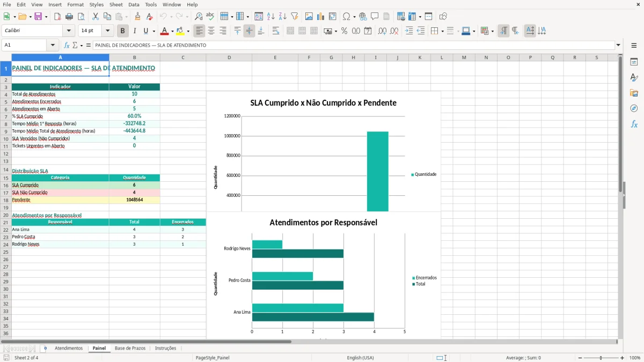Click the Insert Image icon
Viewport: 644px width, 362px height.
(309, 17)
